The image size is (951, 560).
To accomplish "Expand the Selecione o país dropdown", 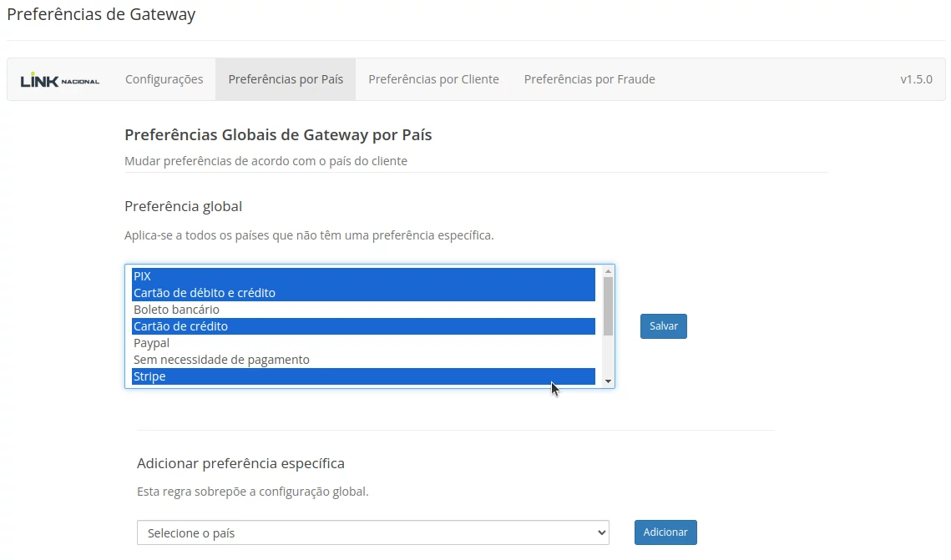I will [x=372, y=532].
